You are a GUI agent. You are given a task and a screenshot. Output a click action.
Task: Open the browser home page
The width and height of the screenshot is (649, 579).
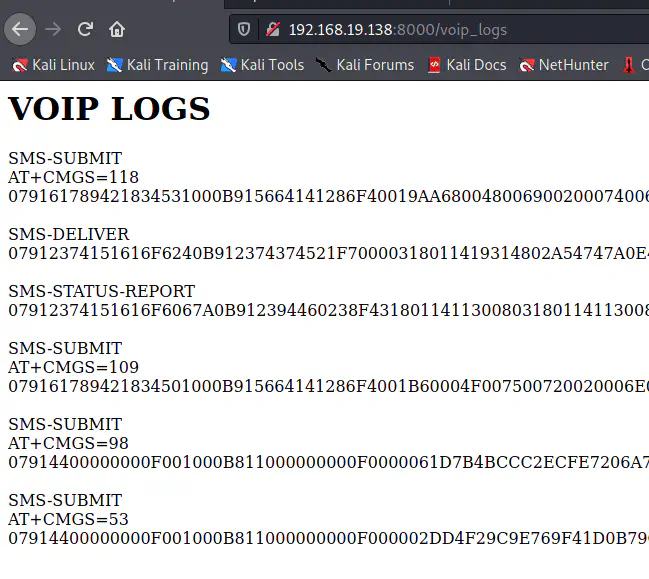(117, 29)
